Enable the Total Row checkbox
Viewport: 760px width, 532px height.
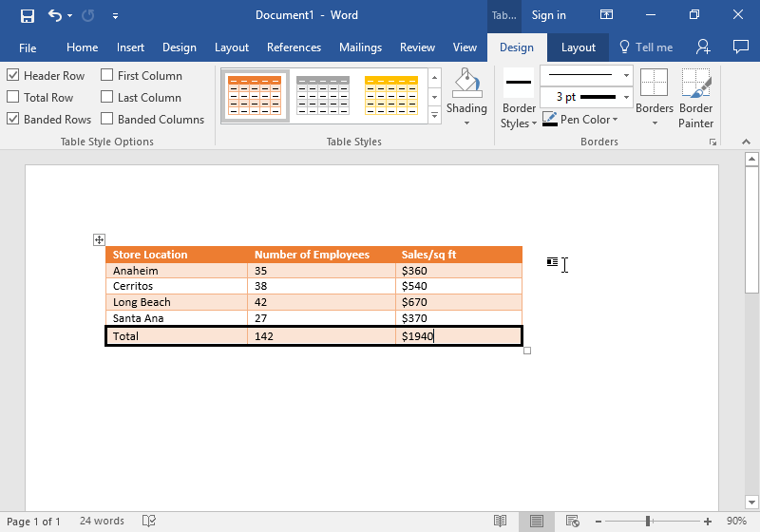tap(13, 97)
